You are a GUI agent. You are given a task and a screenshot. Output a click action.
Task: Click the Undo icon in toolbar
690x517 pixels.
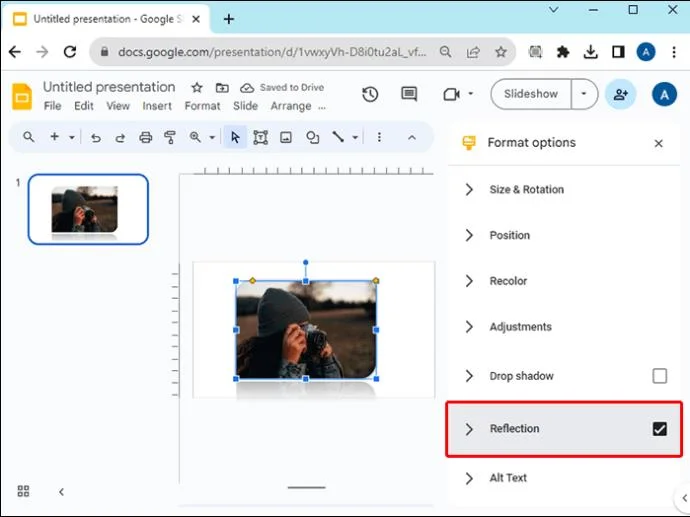coord(96,138)
